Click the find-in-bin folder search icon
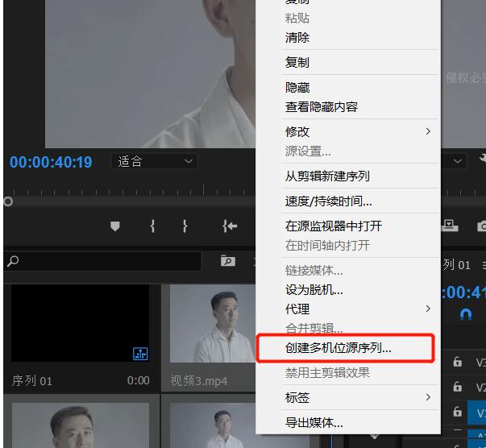The image size is (486, 448). pos(228,261)
